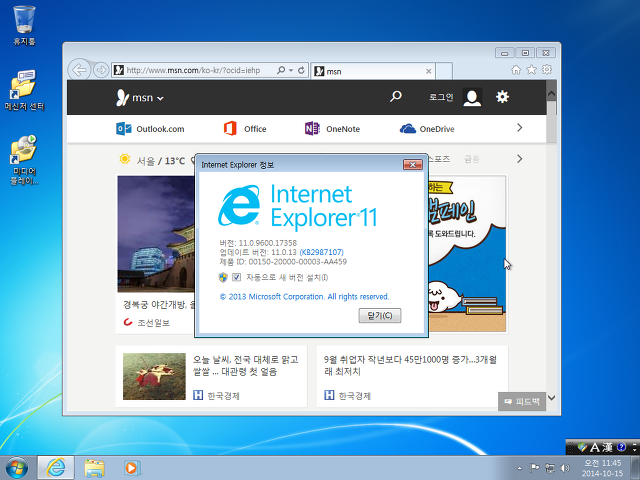Select the msn browser tab
The height and width of the screenshot is (480, 640).
click(x=372, y=71)
